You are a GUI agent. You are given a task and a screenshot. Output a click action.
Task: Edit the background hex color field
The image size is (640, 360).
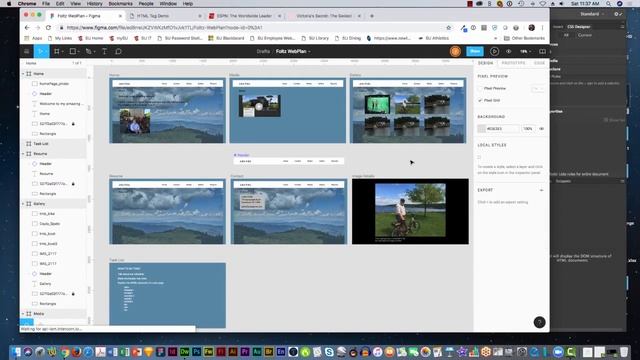coord(502,129)
